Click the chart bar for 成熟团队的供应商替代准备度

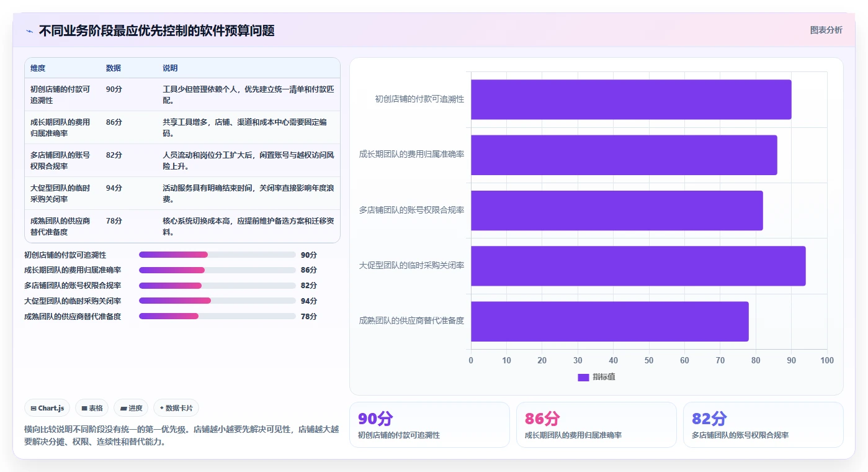(609, 321)
